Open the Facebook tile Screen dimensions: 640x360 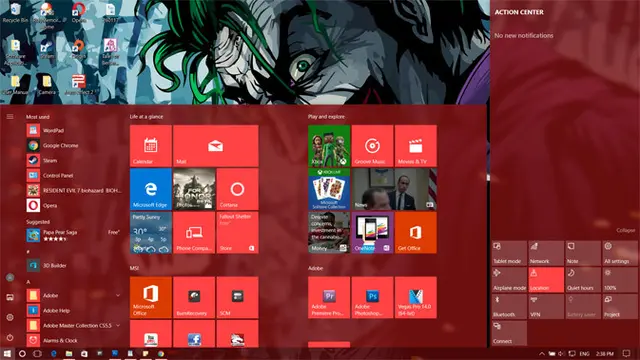click(x=194, y=334)
